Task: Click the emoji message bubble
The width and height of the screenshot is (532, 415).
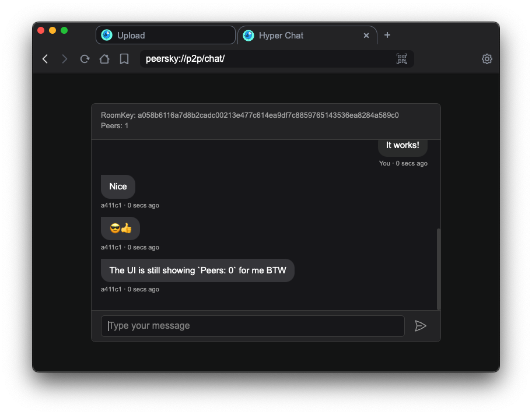Action: pyautogui.click(x=121, y=228)
